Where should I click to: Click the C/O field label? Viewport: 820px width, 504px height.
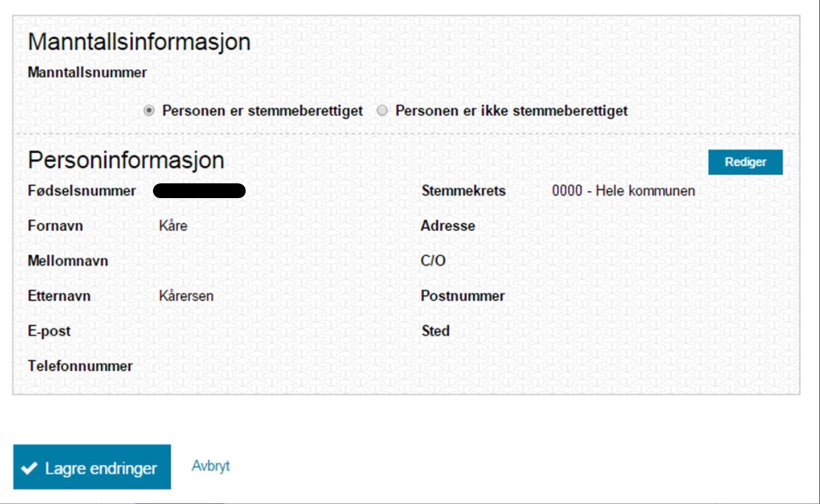pos(433,261)
